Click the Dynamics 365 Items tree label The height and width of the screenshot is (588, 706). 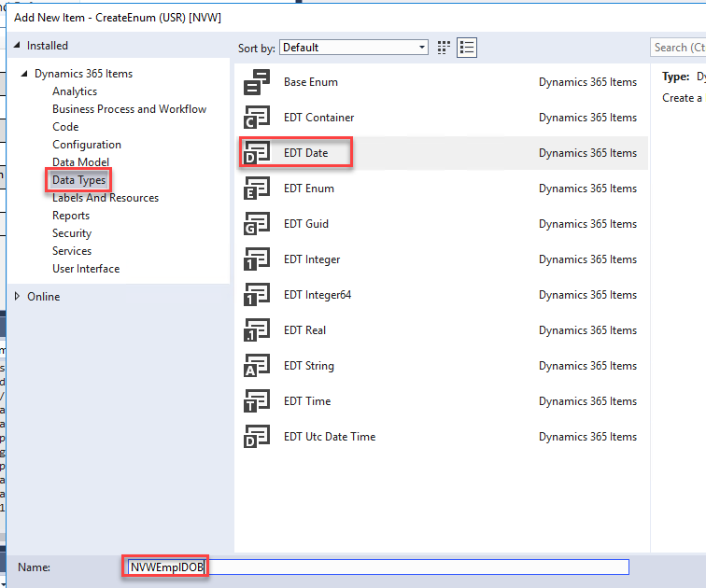coord(83,74)
